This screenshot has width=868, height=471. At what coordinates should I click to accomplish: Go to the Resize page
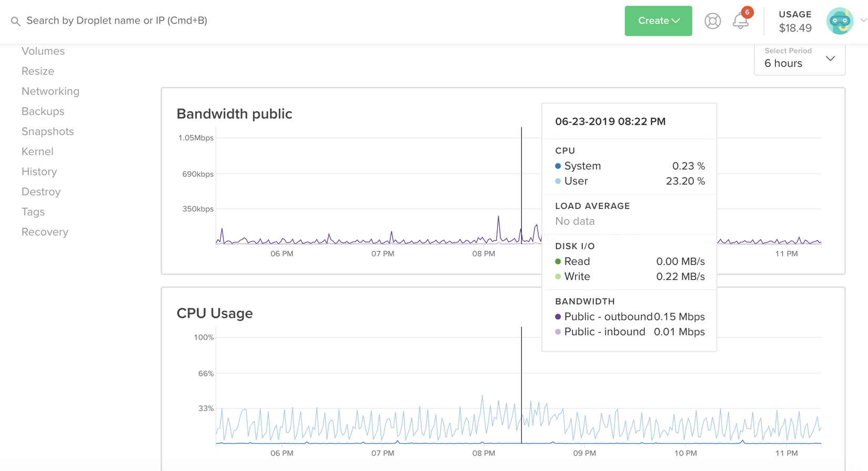click(38, 71)
